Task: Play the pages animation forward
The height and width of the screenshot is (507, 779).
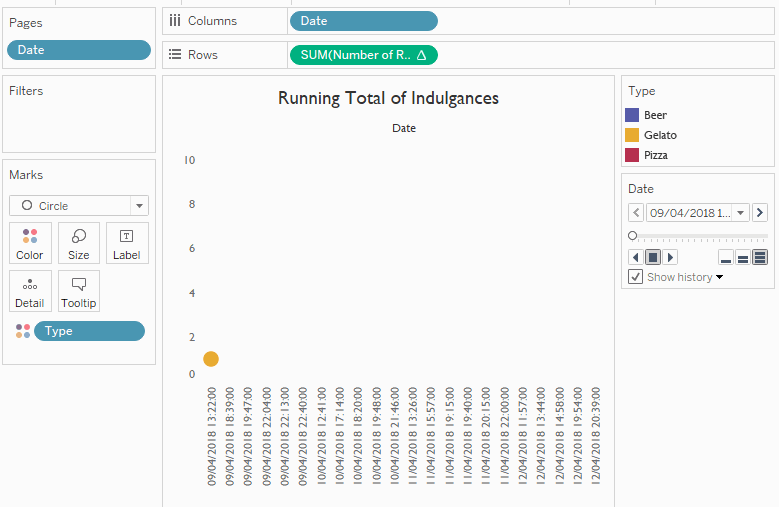Action: point(671,257)
